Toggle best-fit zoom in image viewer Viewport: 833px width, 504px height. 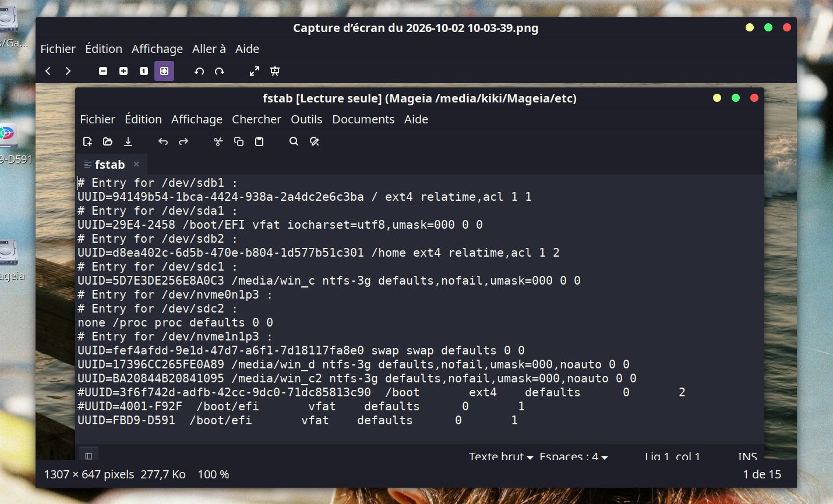(164, 71)
